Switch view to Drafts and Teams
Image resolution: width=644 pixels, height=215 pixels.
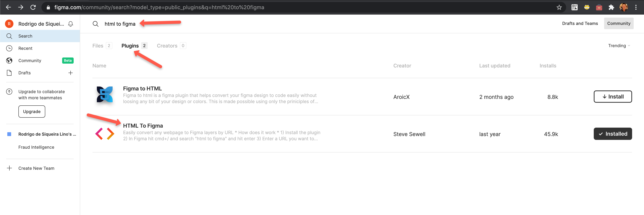coord(580,23)
